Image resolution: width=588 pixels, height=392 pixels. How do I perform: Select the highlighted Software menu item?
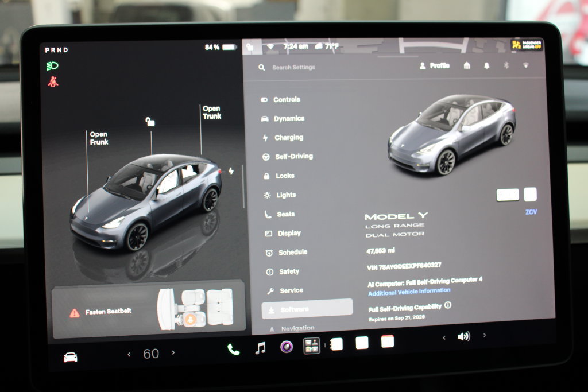click(307, 309)
